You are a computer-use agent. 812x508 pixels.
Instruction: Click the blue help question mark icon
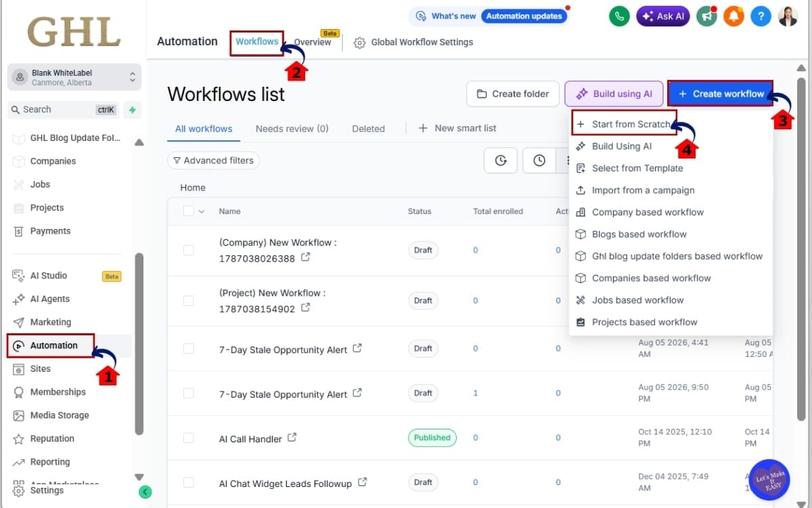point(761,16)
